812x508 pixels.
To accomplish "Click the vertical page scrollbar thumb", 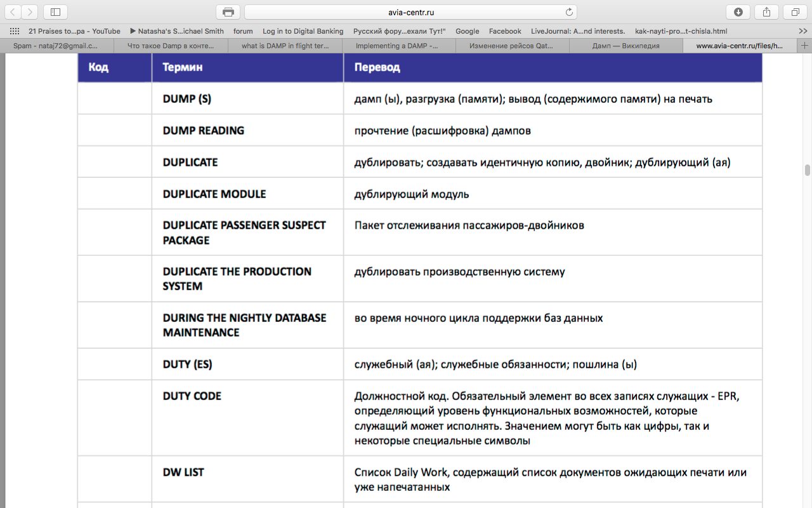I will tap(808, 170).
